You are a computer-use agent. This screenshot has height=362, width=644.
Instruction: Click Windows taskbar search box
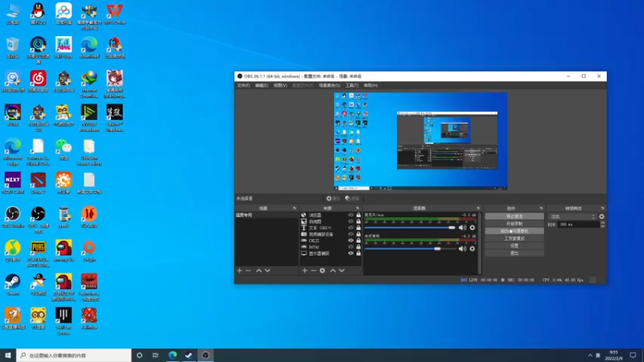point(74,356)
